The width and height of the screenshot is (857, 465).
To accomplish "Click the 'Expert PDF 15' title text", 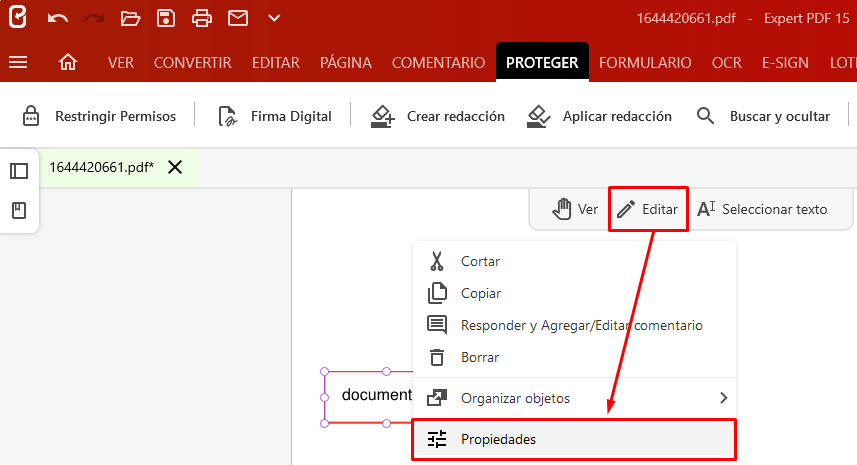I will tap(806, 18).
